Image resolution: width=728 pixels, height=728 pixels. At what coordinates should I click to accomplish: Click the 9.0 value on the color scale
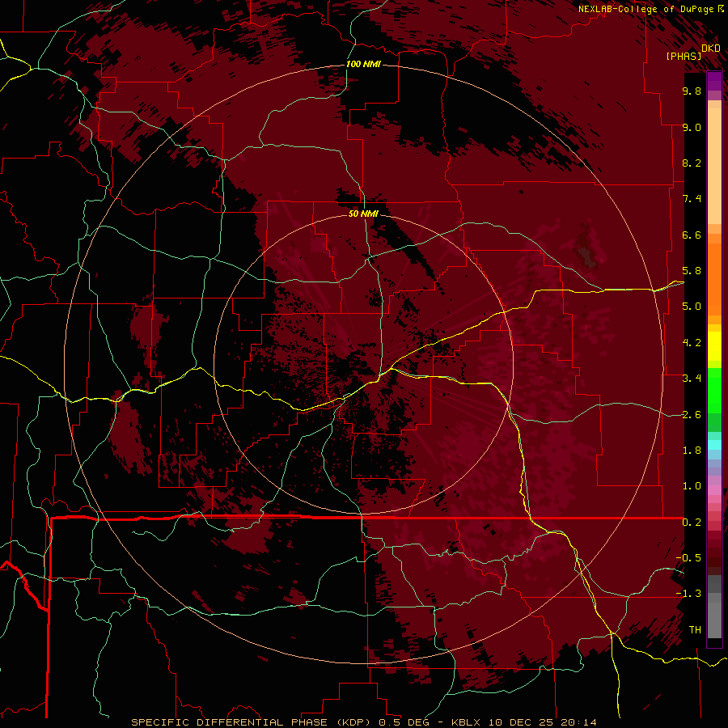[x=692, y=127]
